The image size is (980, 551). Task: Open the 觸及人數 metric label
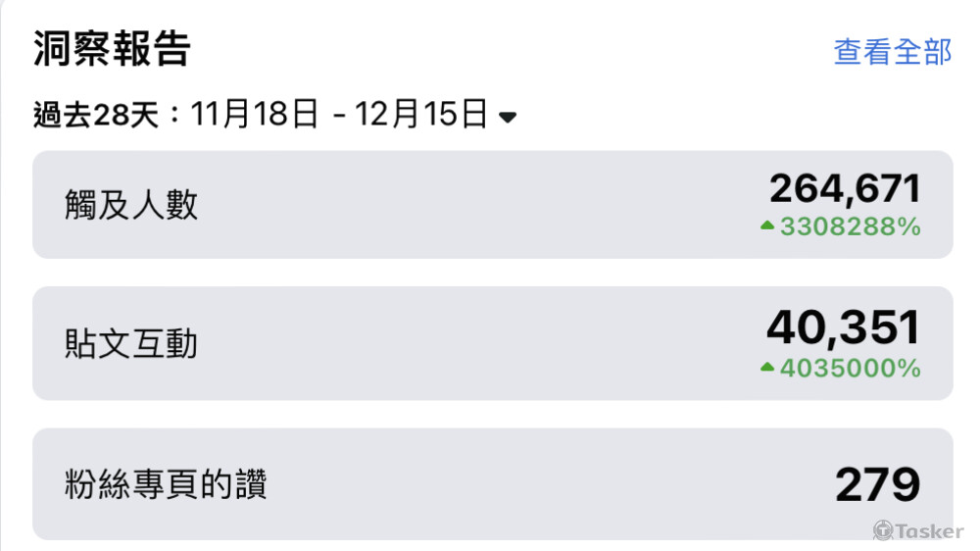pyautogui.click(x=131, y=205)
